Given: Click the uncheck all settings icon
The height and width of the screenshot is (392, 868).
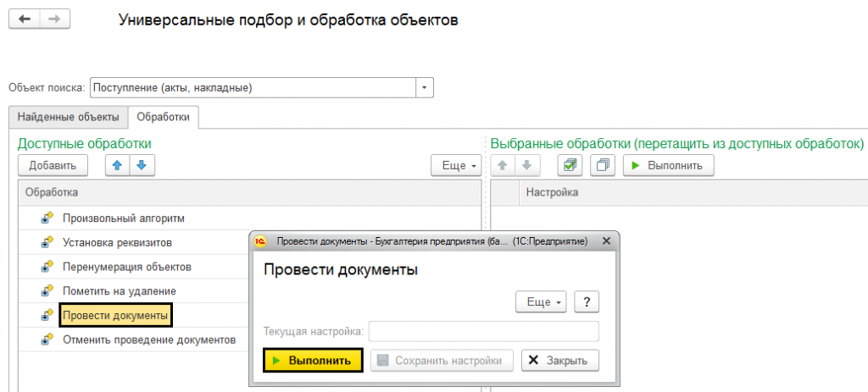Looking at the screenshot, I should point(603,165).
